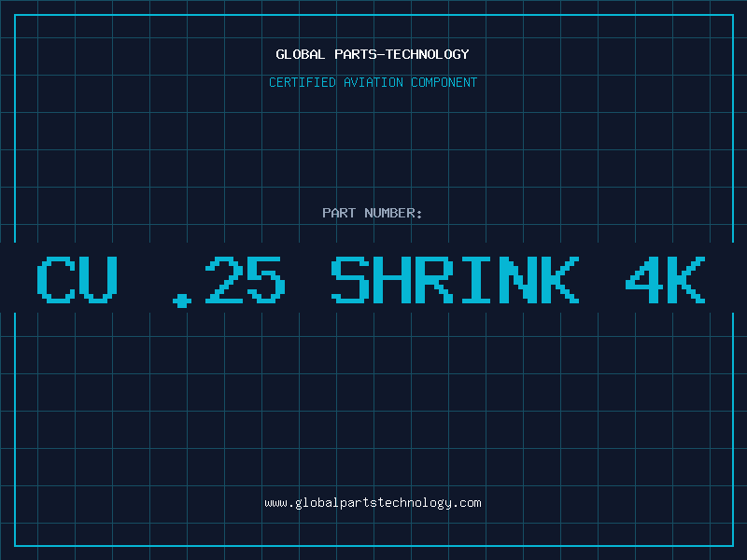Select the part number CU .25 SHRINK 4K

pos(371,281)
